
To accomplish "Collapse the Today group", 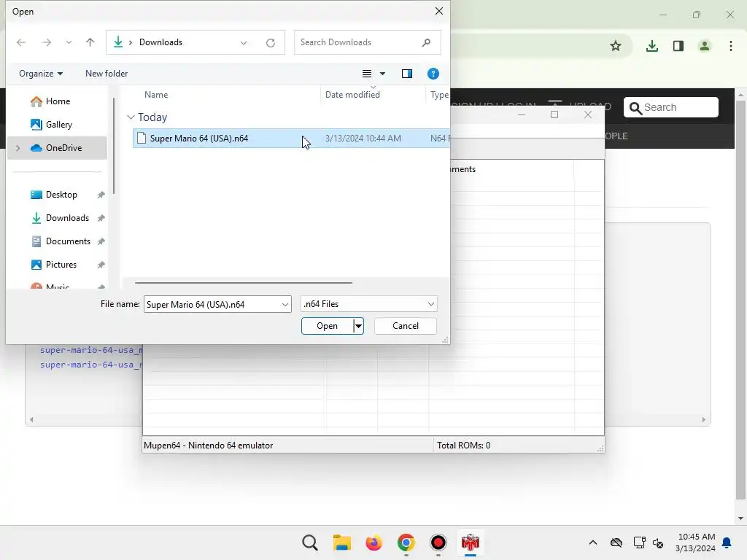I will point(131,117).
